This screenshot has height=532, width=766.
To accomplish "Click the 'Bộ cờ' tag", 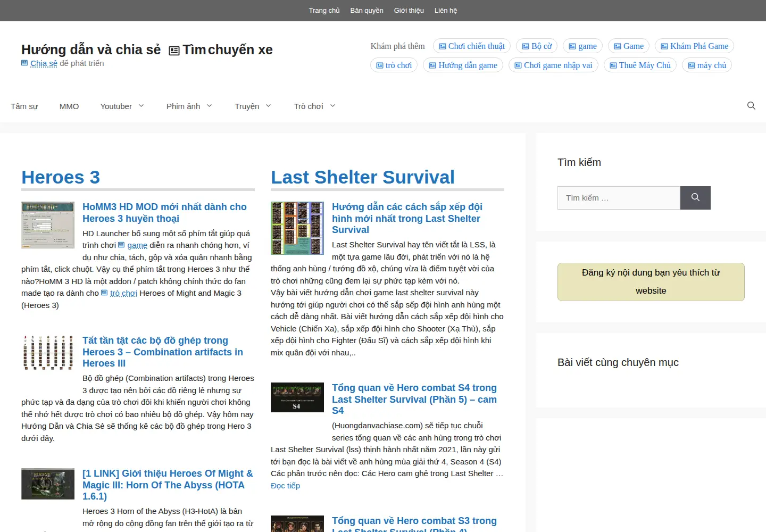I will (x=537, y=46).
